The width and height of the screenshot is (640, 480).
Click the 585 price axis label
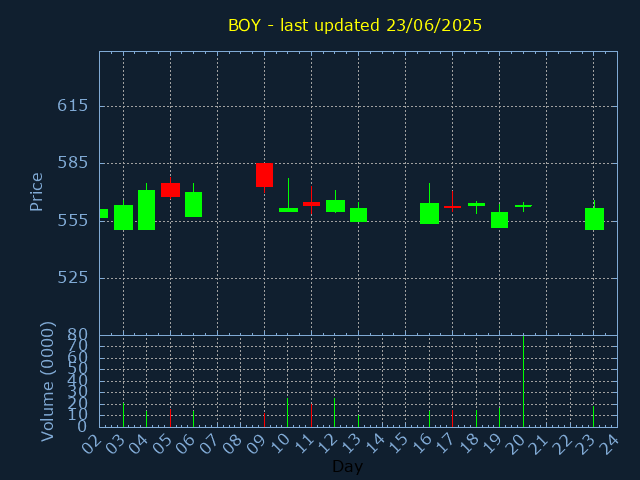click(x=73, y=163)
